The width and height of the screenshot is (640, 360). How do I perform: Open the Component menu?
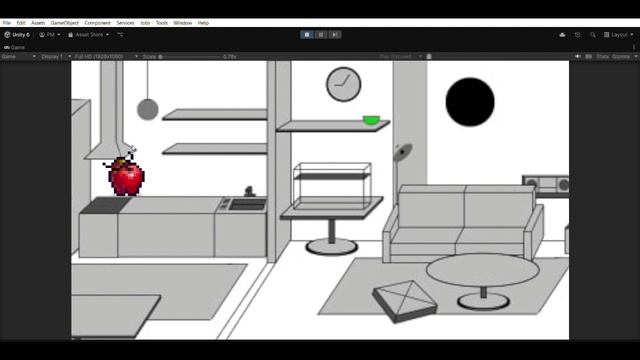pos(97,23)
